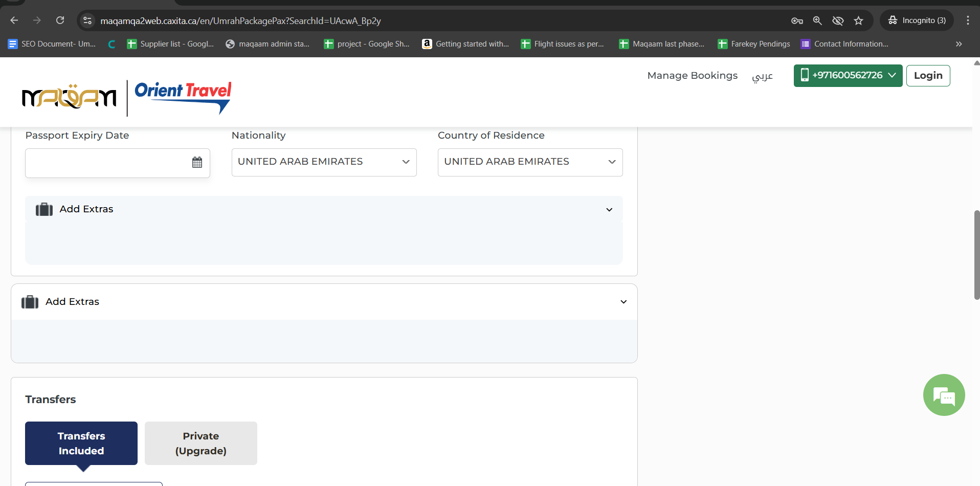Open the Nationality dropdown

pyautogui.click(x=324, y=162)
